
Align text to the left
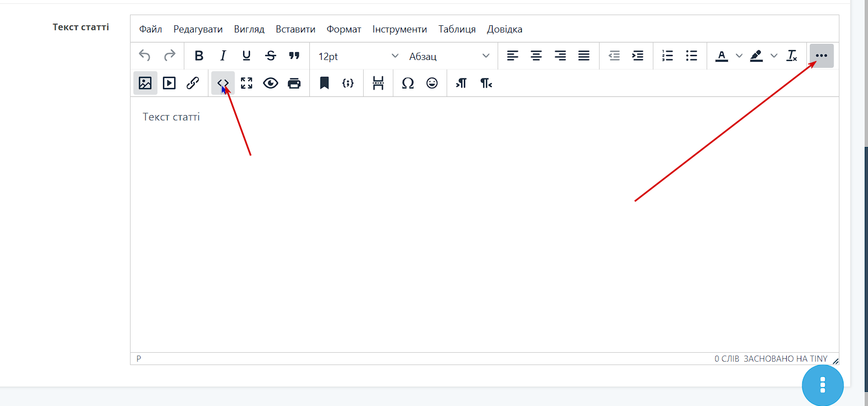click(513, 56)
